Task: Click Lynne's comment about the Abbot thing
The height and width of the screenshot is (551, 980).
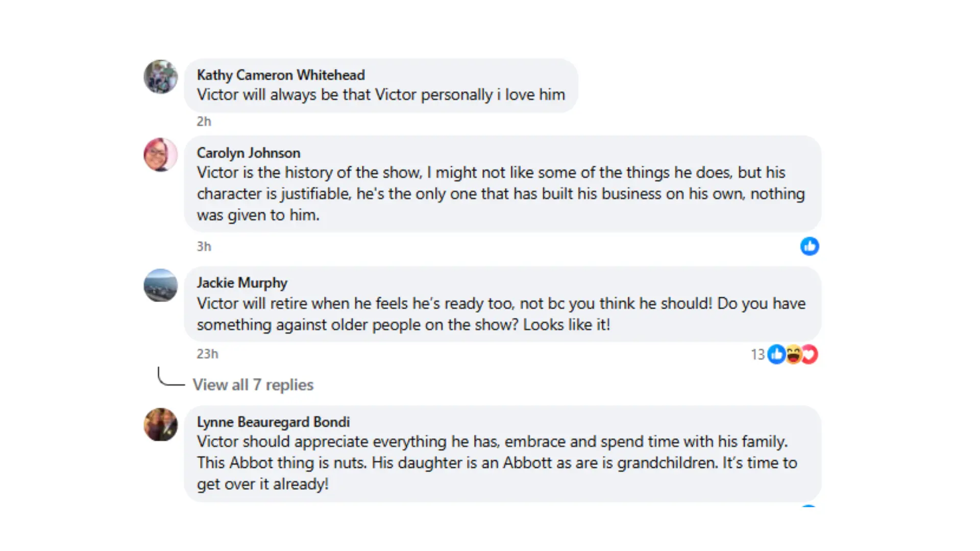Action: click(497, 463)
